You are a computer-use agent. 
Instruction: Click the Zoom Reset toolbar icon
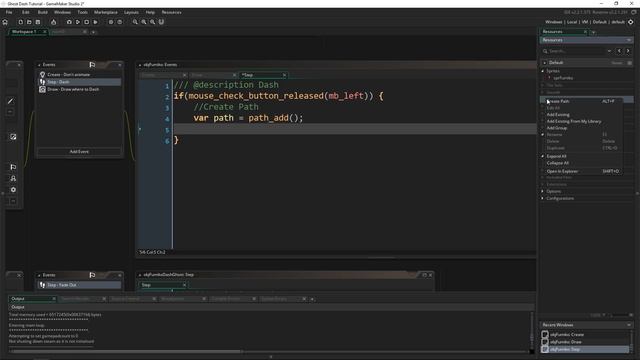click(144, 22)
